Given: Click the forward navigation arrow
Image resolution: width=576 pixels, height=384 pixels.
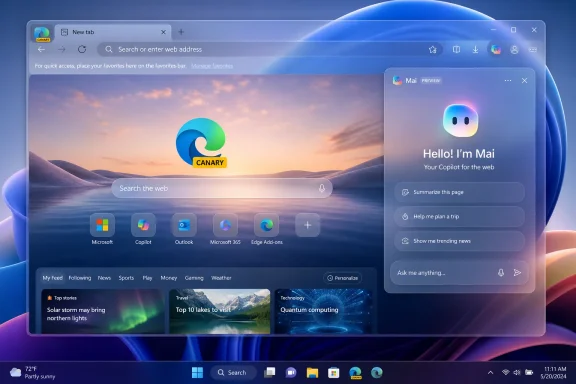Looking at the screenshot, I should 62,49.
